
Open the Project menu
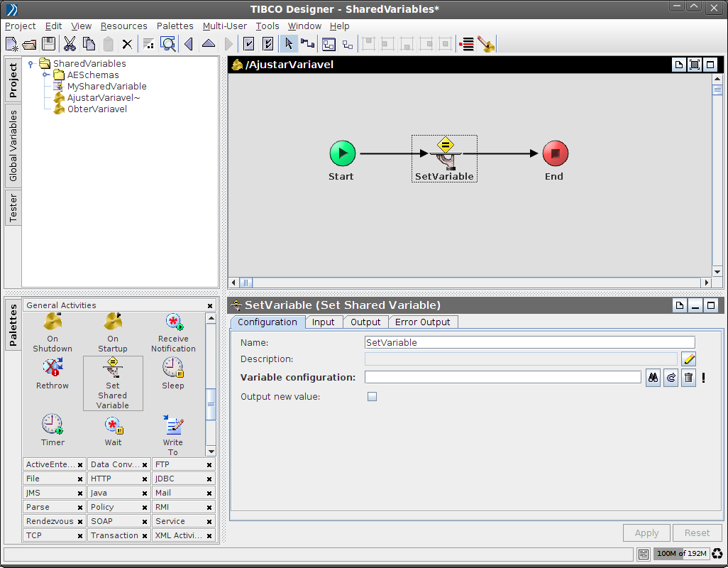coord(20,26)
